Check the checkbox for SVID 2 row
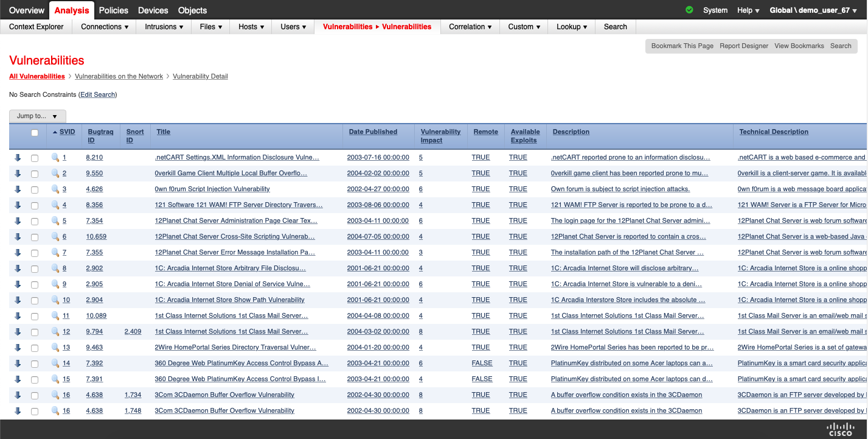The image size is (868, 439). click(35, 174)
